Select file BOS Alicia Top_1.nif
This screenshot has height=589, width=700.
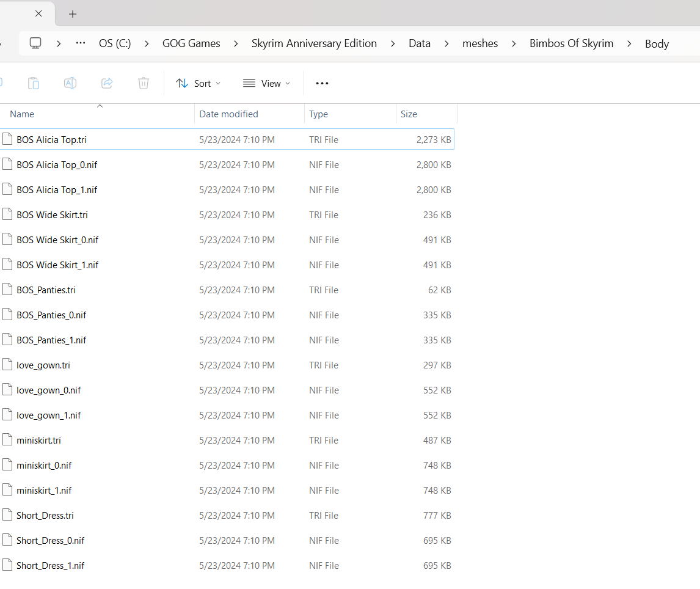pyautogui.click(x=227, y=189)
